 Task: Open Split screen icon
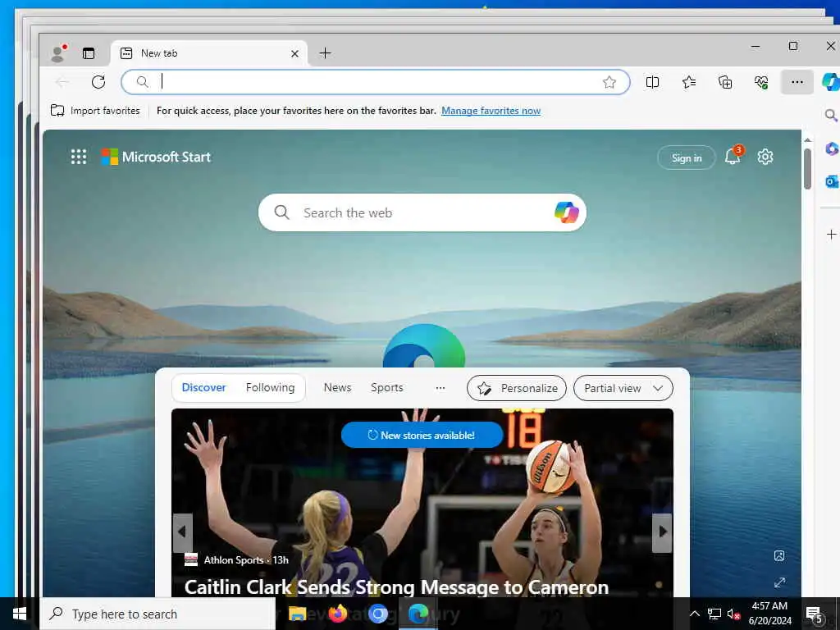tap(652, 82)
